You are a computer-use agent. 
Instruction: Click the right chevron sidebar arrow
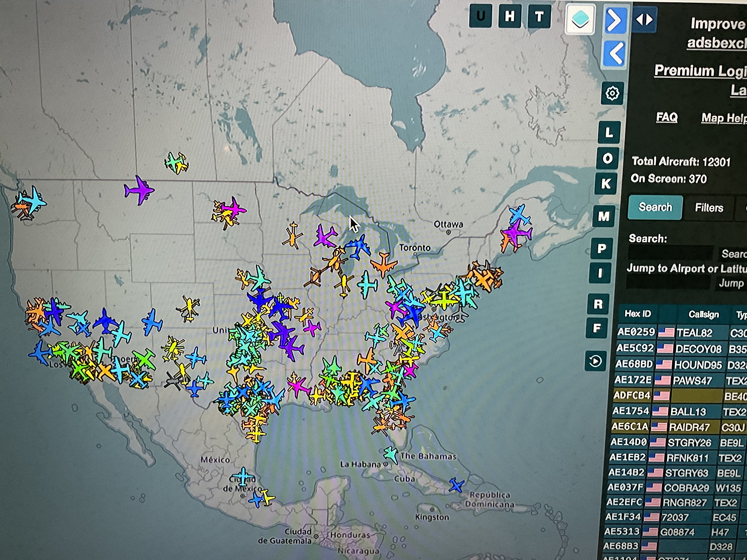[x=615, y=21]
